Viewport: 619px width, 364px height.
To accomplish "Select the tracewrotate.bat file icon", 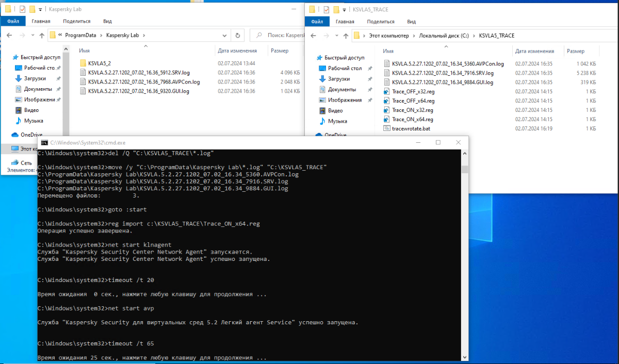I will [x=387, y=128].
